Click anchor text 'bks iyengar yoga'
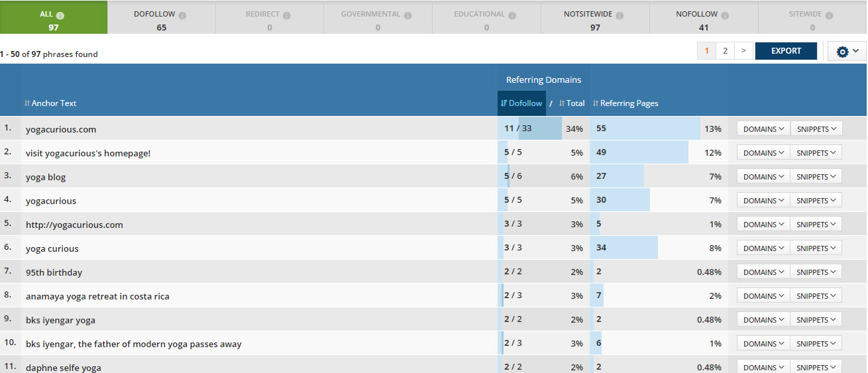 60,320
